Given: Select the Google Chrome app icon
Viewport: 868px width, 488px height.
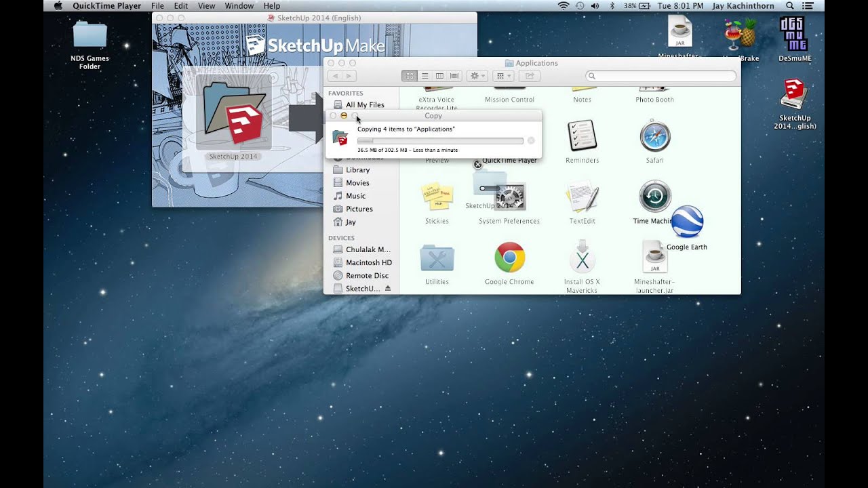Looking at the screenshot, I should (x=509, y=258).
